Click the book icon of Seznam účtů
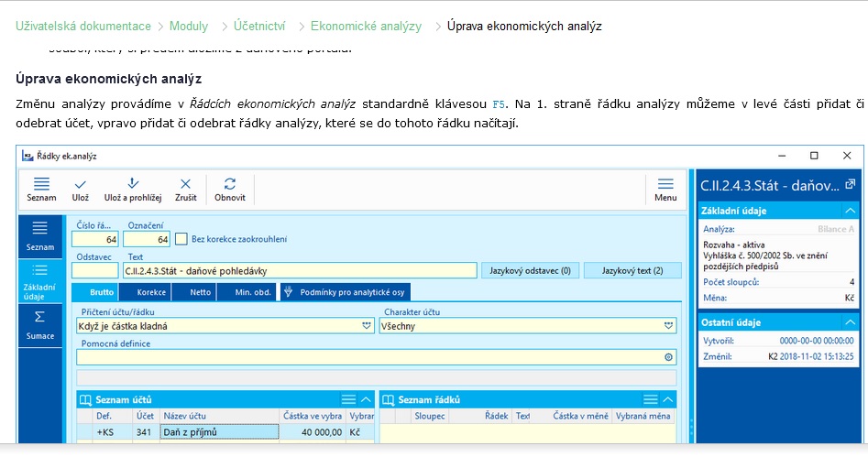Viewport: 868px width, 457px height. [x=85, y=399]
